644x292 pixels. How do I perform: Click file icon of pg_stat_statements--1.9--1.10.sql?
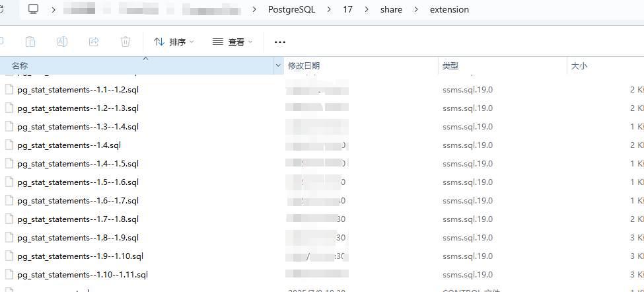click(x=9, y=256)
